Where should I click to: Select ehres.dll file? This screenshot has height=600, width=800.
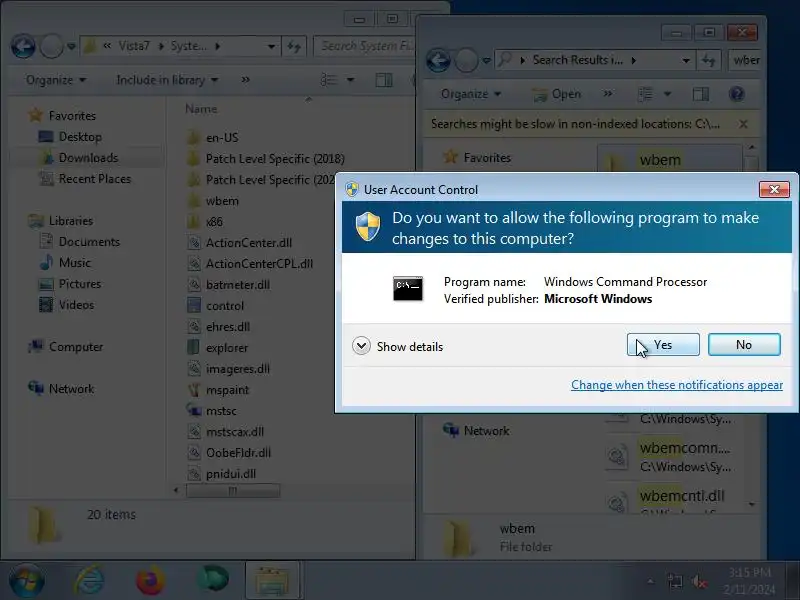[218, 327]
